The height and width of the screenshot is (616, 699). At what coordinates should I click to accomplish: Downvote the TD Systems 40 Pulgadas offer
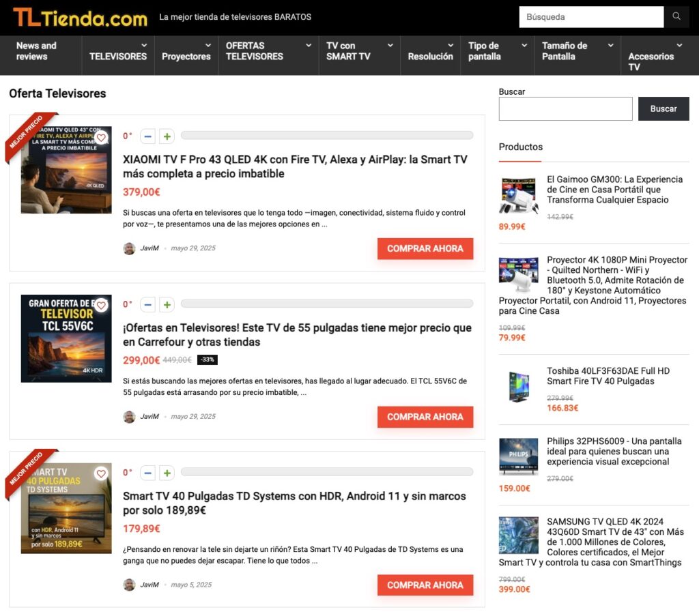pos(148,473)
